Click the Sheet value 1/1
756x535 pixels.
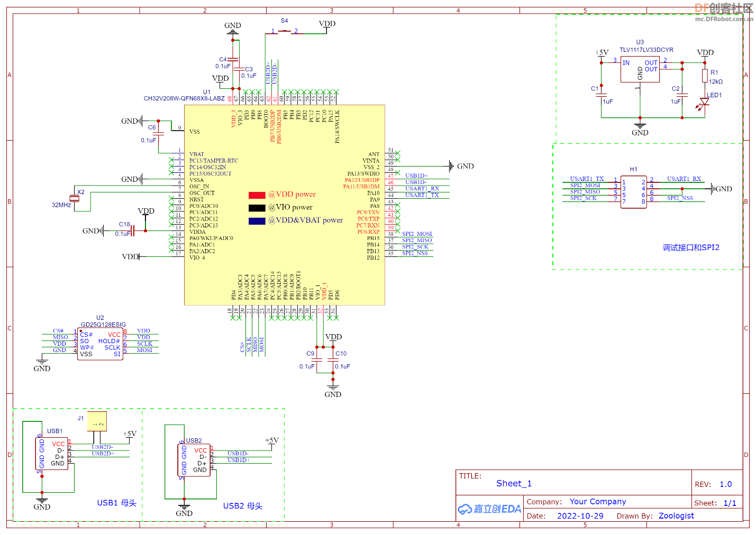(x=730, y=503)
